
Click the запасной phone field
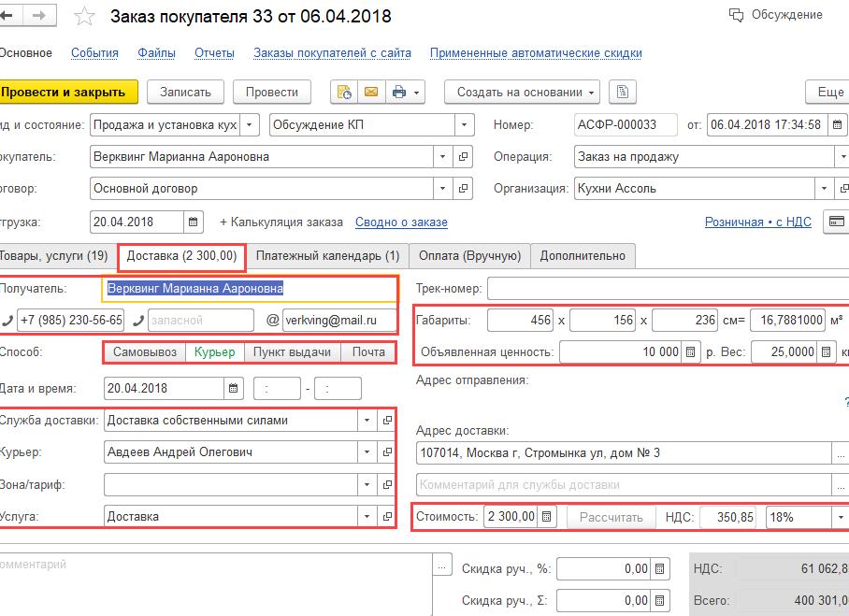tap(201, 320)
